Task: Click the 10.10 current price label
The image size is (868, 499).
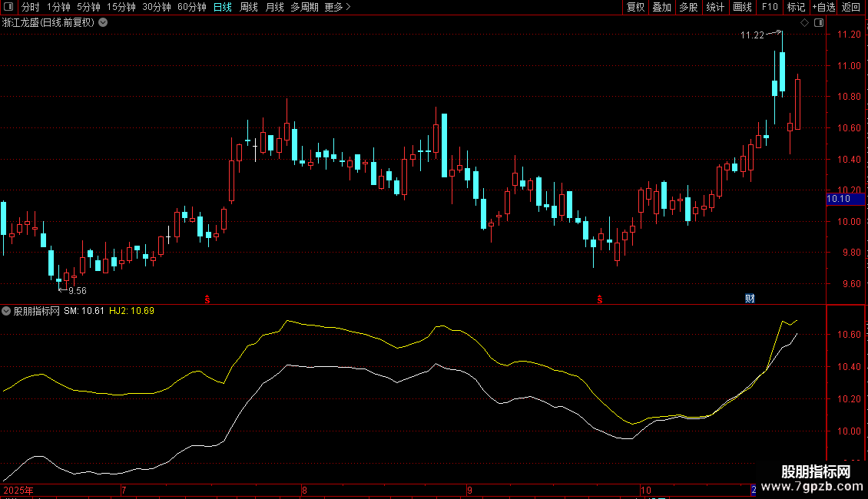Action: coord(845,199)
